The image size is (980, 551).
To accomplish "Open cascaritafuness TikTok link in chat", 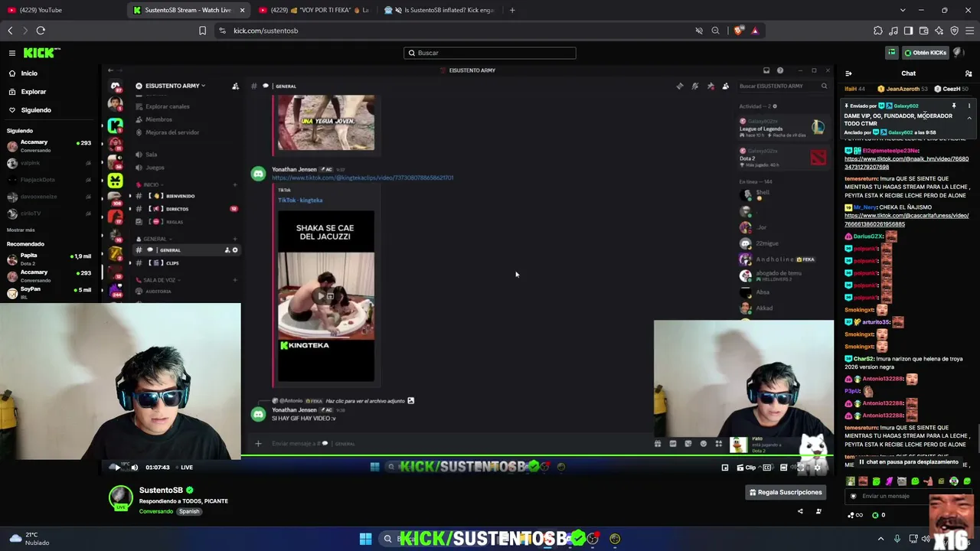I will [x=906, y=220].
